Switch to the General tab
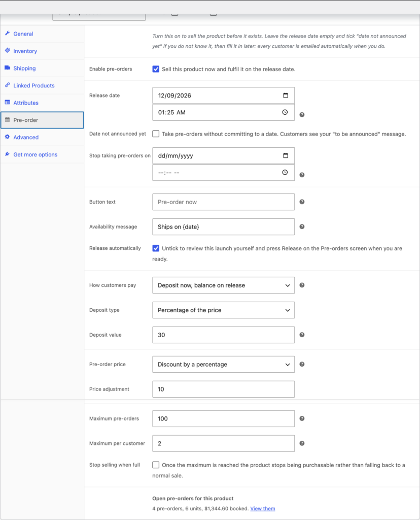Viewport: 420px width, 520px height. tap(42, 34)
